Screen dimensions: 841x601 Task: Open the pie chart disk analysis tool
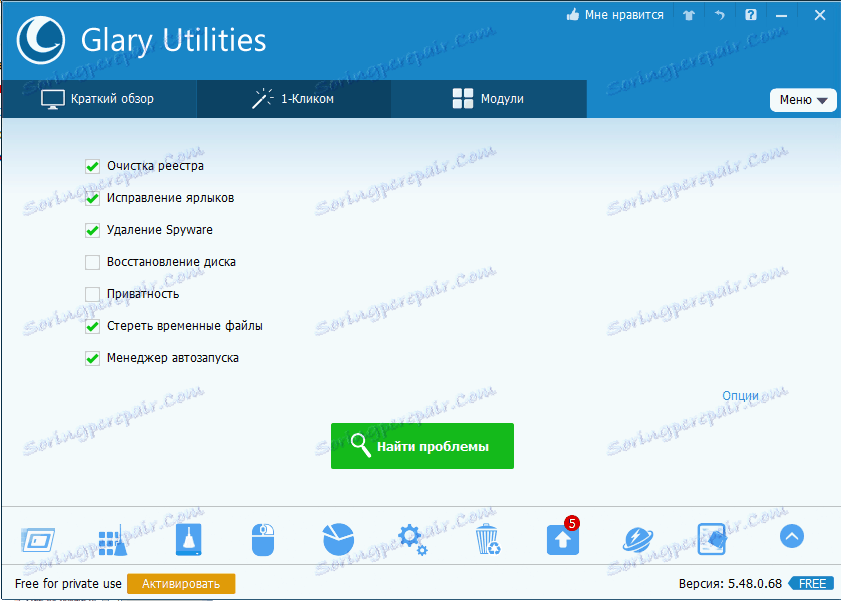[x=337, y=538]
